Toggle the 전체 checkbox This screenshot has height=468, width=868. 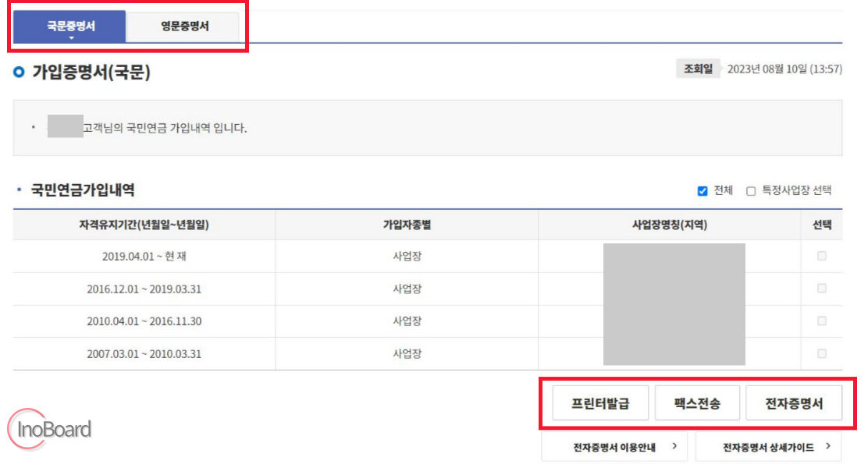[702, 191]
